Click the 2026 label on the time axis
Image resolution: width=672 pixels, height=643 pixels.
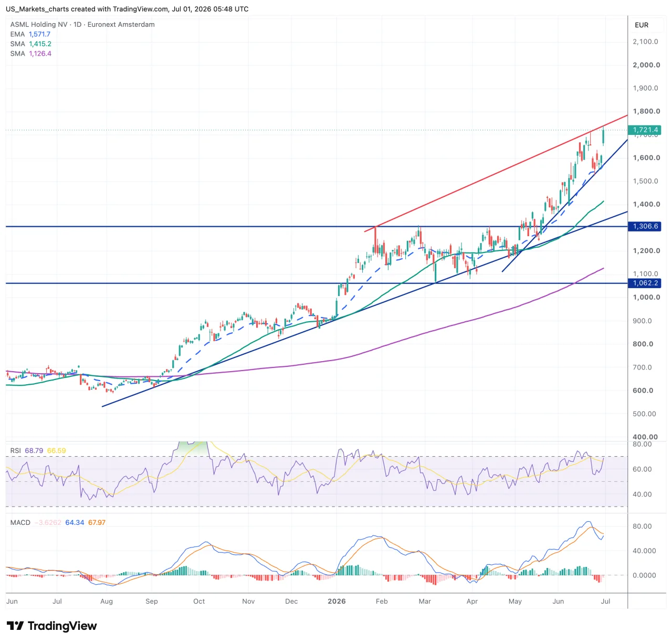pos(337,602)
